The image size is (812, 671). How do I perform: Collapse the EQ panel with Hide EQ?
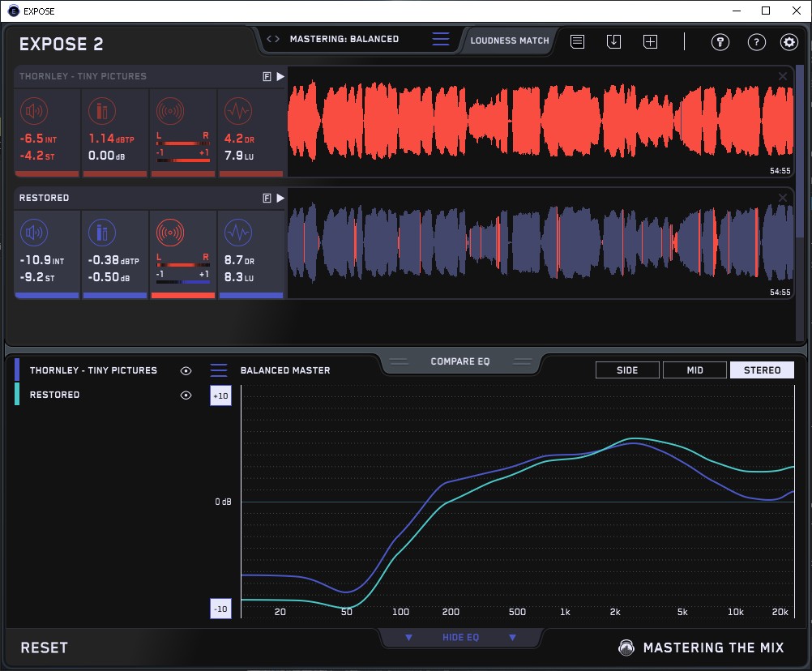pyautogui.click(x=460, y=638)
